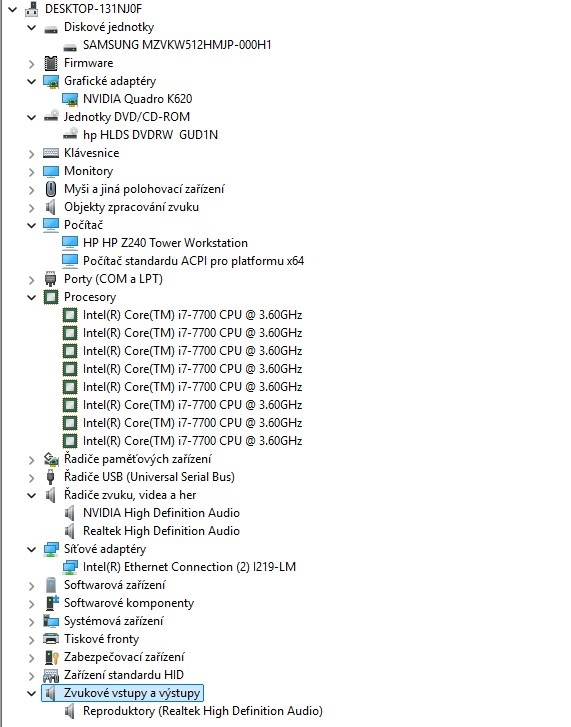Click the mouse icon for Myši a jiná polohovací zařízení

click(x=51, y=189)
